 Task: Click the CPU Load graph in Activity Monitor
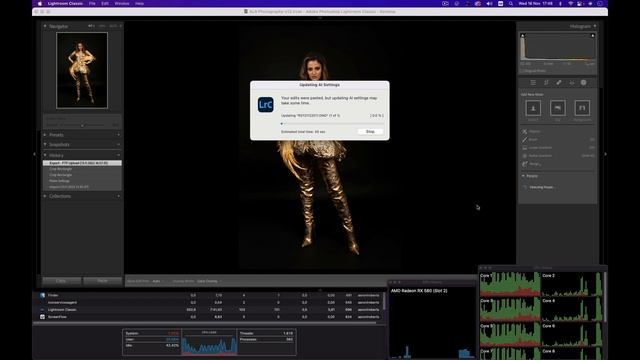pyautogui.click(x=209, y=342)
